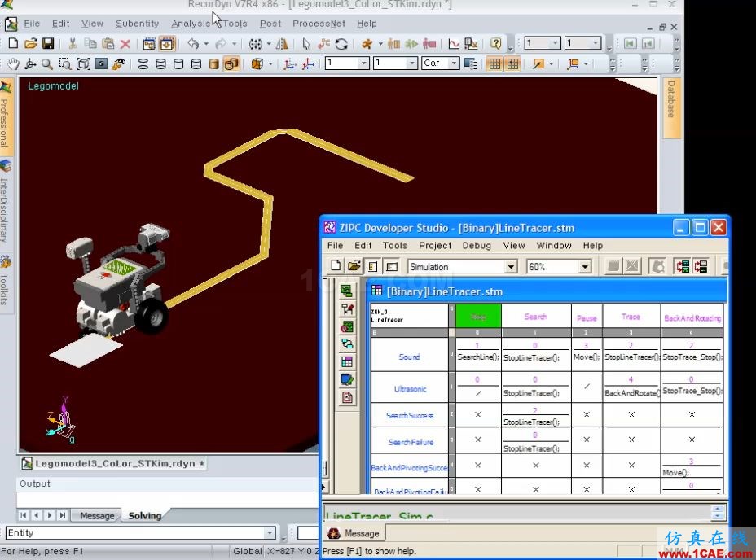Click the ZIPC document sidebar icon
The width and height of the screenshot is (756, 560).
pyautogui.click(x=347, y=397)
